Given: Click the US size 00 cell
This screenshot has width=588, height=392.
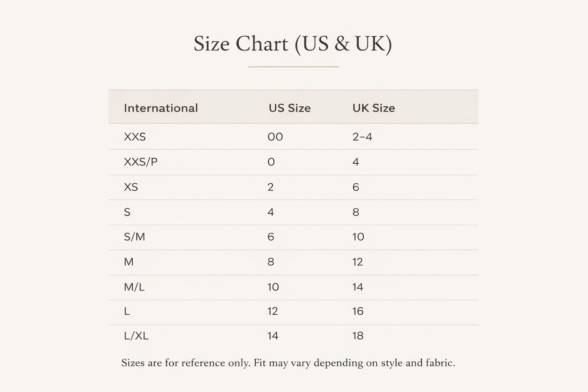Looking at the screenshot, I should point(275,137).
